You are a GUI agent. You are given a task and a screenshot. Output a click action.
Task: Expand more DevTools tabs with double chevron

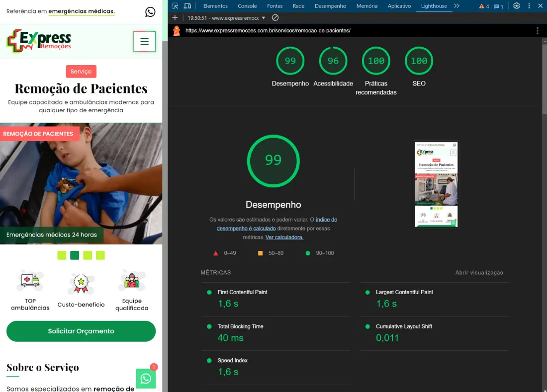click(x=456, y=6)
